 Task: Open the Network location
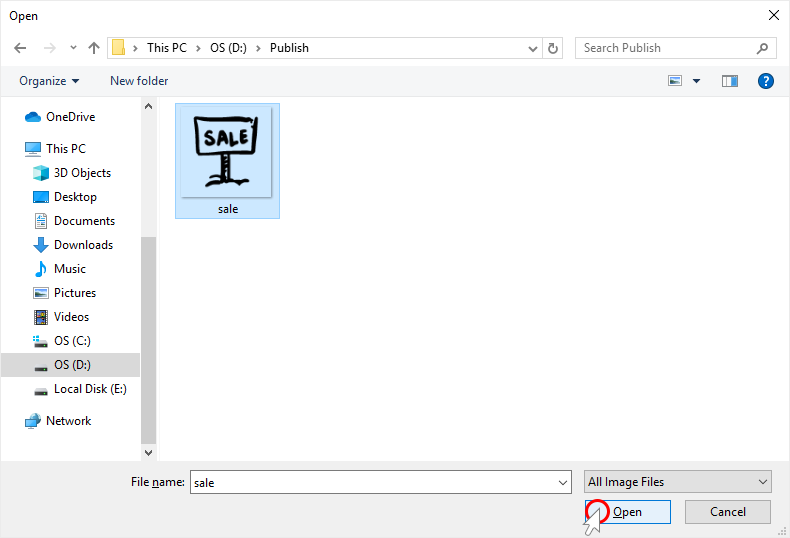click(x=68, y=421)
